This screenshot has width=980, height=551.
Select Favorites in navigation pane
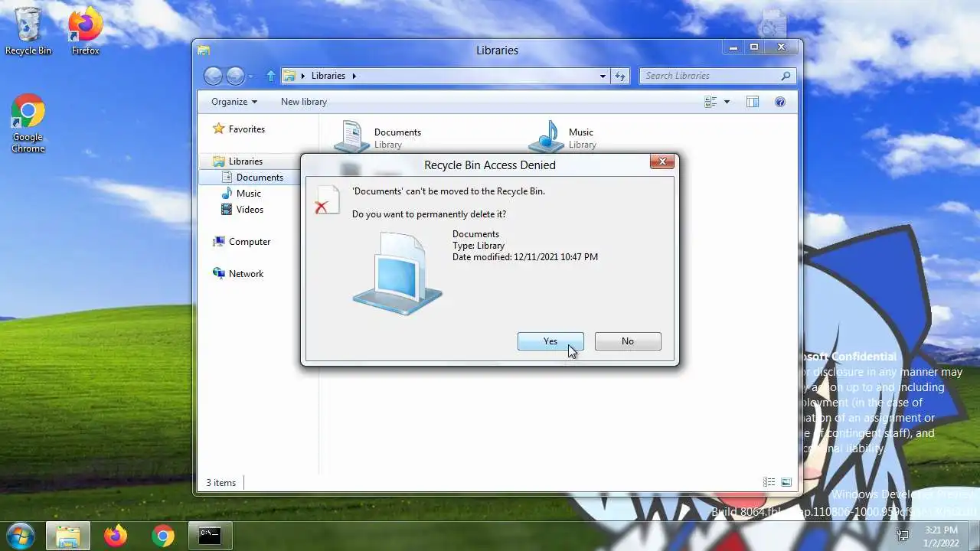point(239,129)
